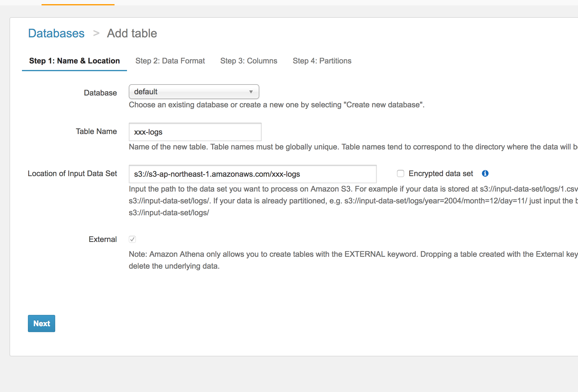The height and width of the screenshot is (392, 578).
Task: Click the Add table breadcrumb heading
Action: point(132,33)
